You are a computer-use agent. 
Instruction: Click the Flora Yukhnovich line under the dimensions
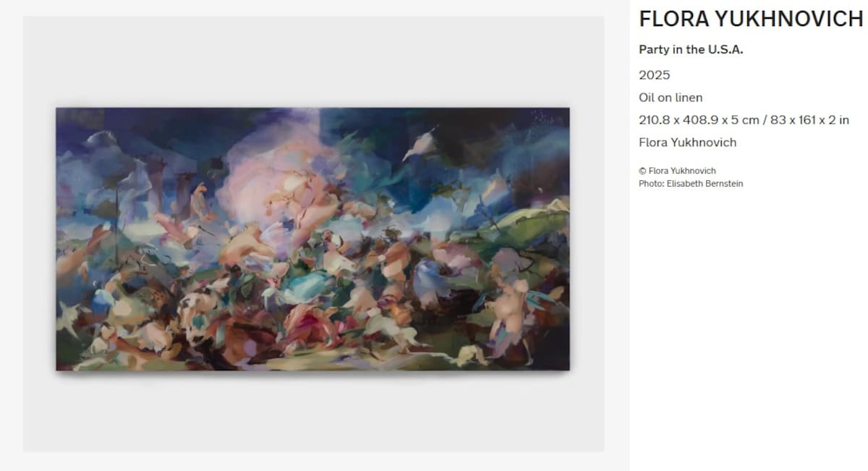pos(688,143)
